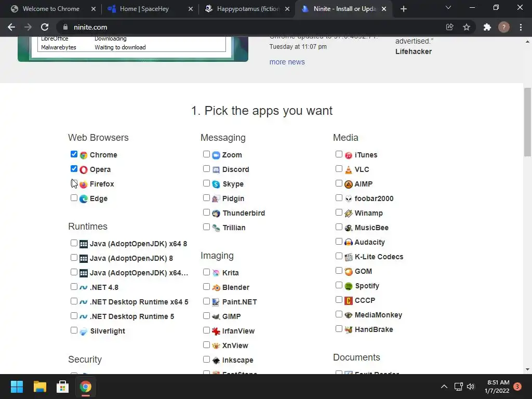Click the MediaMonkey label

tap(378, 315)
